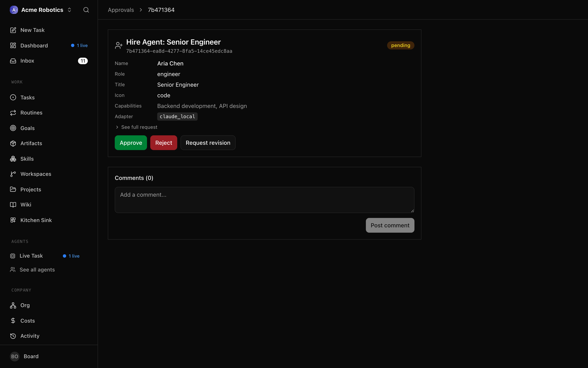This screenshot has width=588, height=368.
Task: Click the Inbox tray icon
Action: click(13, 61)
